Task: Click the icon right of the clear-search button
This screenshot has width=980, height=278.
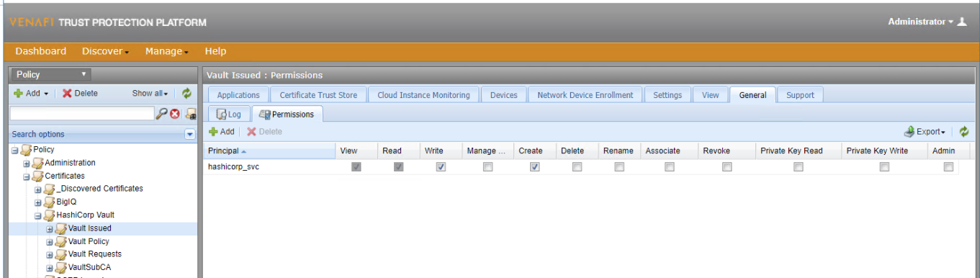Action: (191, 114)
